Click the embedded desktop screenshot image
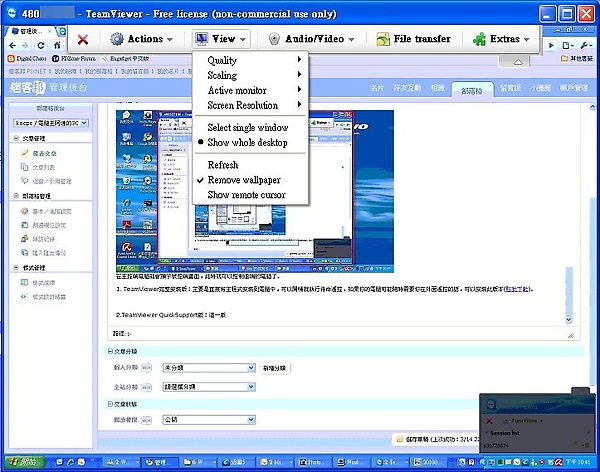Image resolution: width=600 pixels, height=472 pixels. click(x=255, y=191)
